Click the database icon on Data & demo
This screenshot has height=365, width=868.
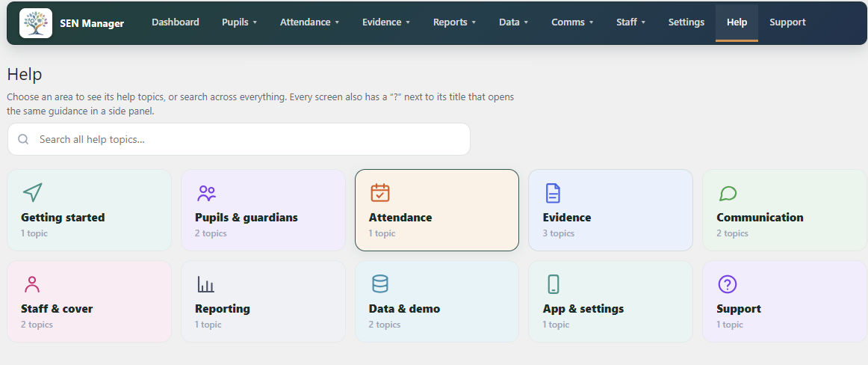point(379,284)
